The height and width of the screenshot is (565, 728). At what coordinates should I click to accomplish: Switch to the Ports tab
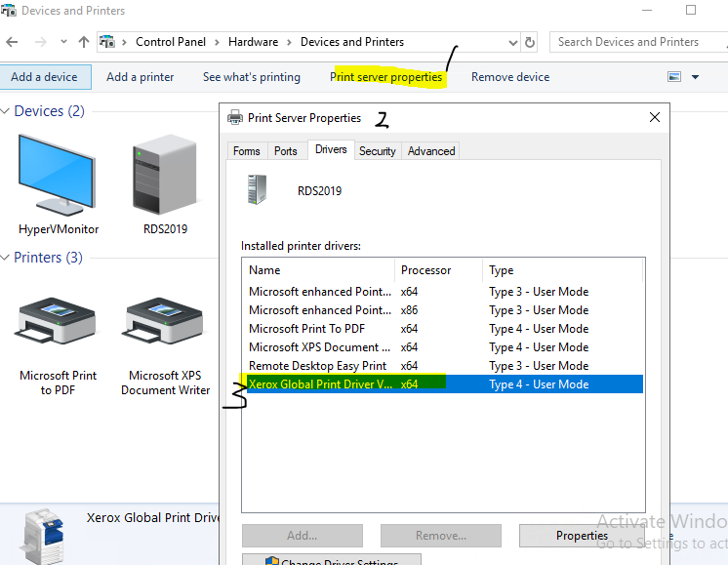pyautogui.click(x=286, y=151)
